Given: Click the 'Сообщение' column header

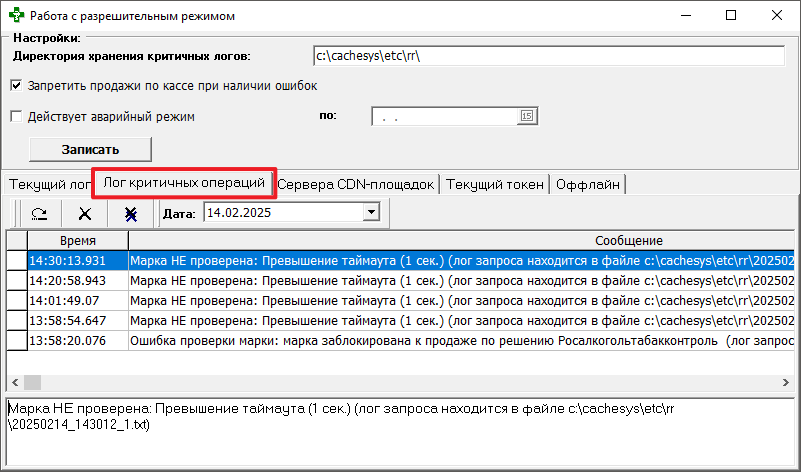Looking at the screenshot, I should tap(629, 241).
